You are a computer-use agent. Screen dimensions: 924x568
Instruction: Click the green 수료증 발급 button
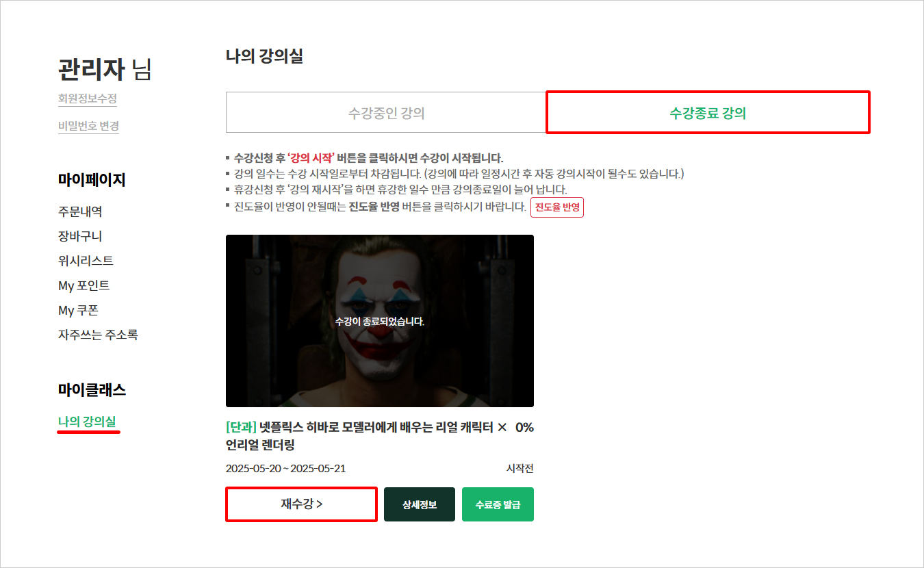pyautogui.click(x=498, y=504)
